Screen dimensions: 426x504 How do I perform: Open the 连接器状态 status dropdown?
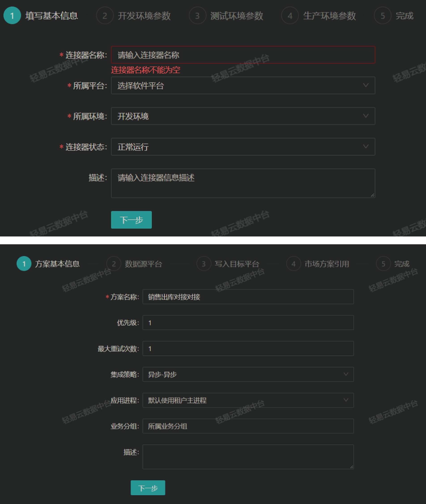click(243, 147)
